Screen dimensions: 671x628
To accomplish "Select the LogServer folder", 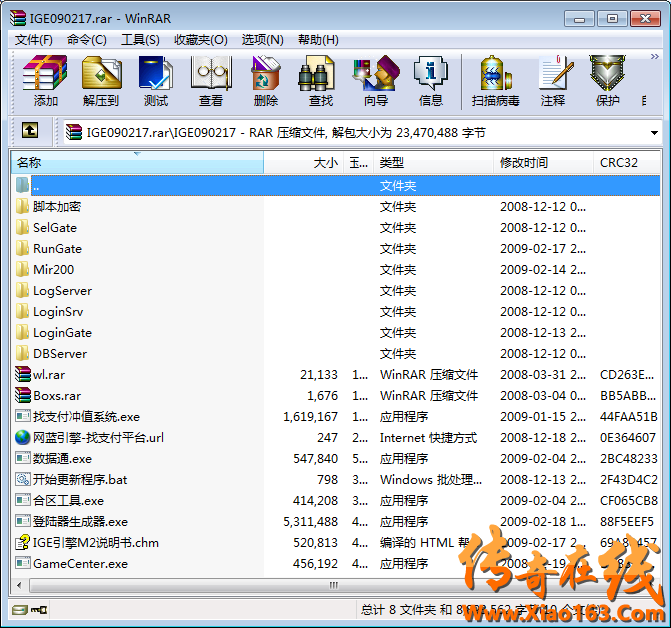I will pyautogui.click(x=62, y=291).
